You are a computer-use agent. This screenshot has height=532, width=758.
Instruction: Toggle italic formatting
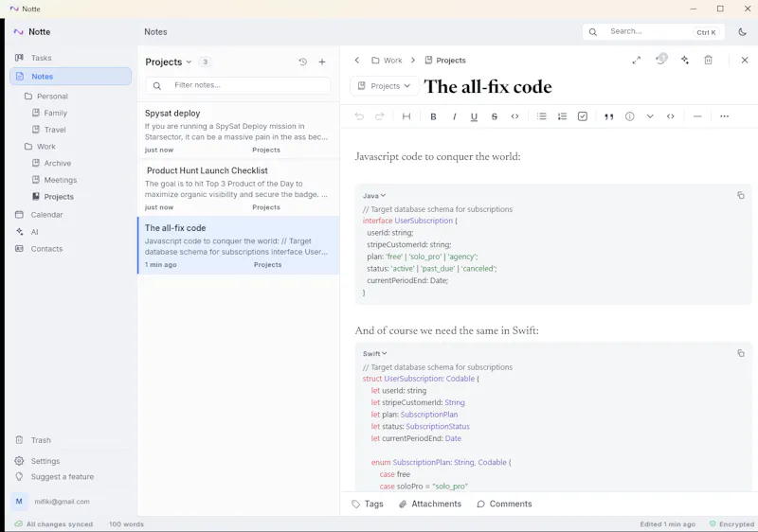click(x=454, y=116)
